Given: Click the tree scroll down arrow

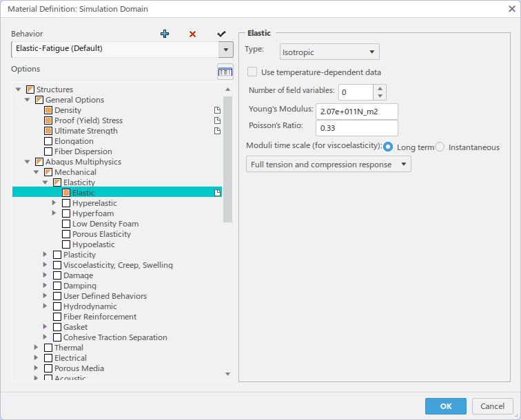Looking at the screenshot, I should (227, 374).
